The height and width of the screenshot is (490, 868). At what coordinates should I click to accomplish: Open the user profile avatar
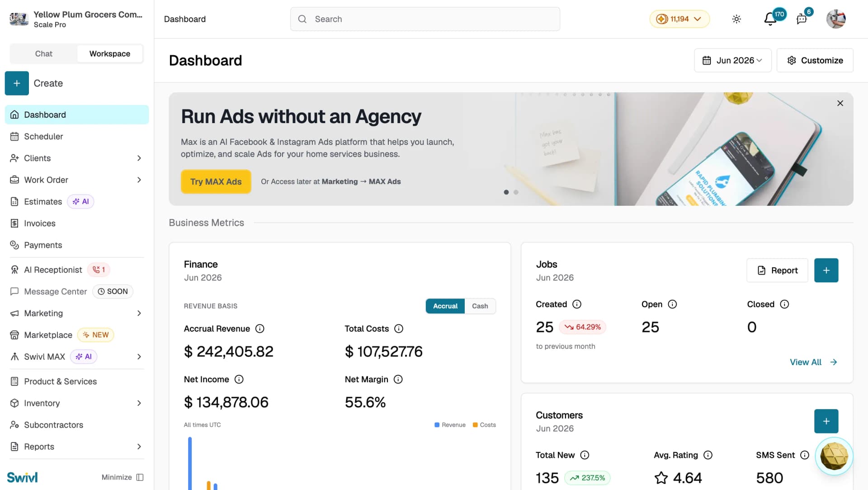point(836,19)
